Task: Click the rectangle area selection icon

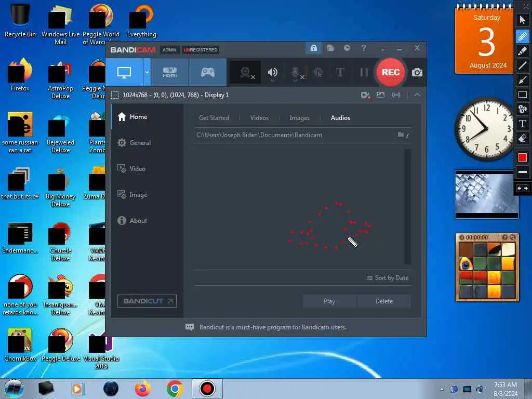Action: pos(115,95)
